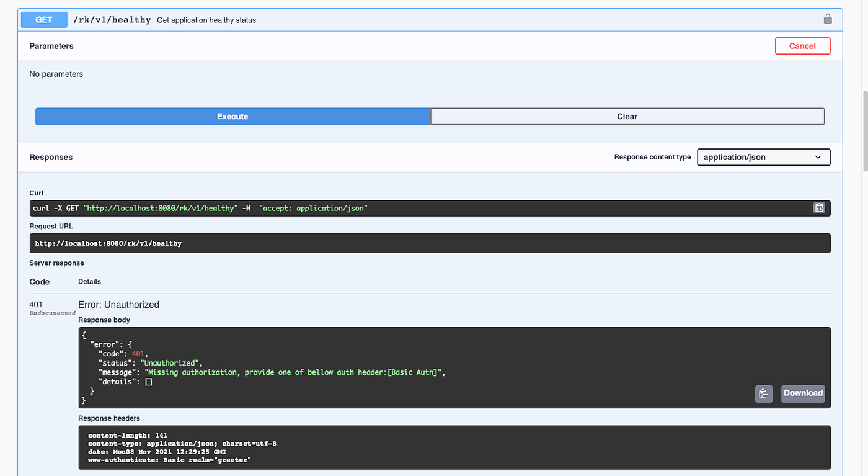The width and height of the screenshot is (868, 476).
Task: Click the www-authenticate response header line
Action: click(x=169, y=460)
